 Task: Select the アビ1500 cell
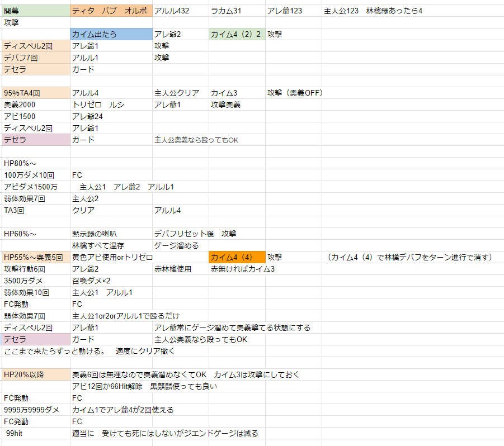36,116
